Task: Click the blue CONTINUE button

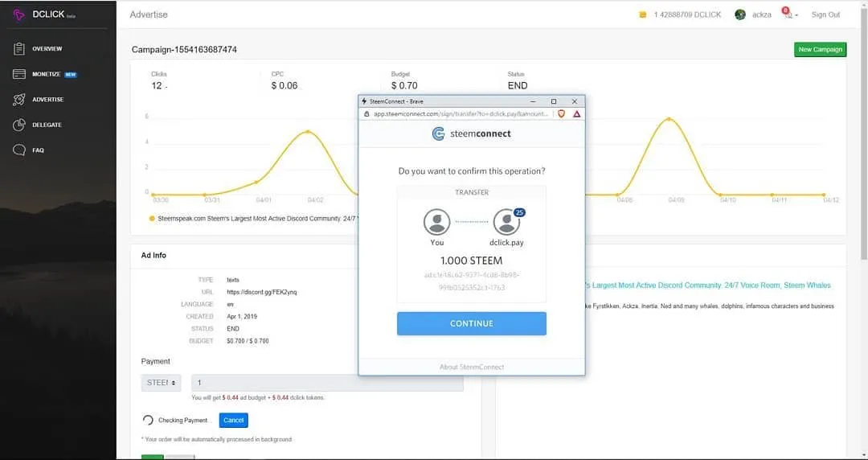Action: tap(472, 323)
